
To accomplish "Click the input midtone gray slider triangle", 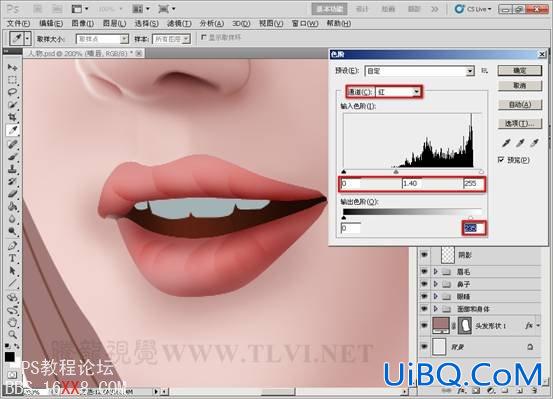I will [x=396, y=171].
